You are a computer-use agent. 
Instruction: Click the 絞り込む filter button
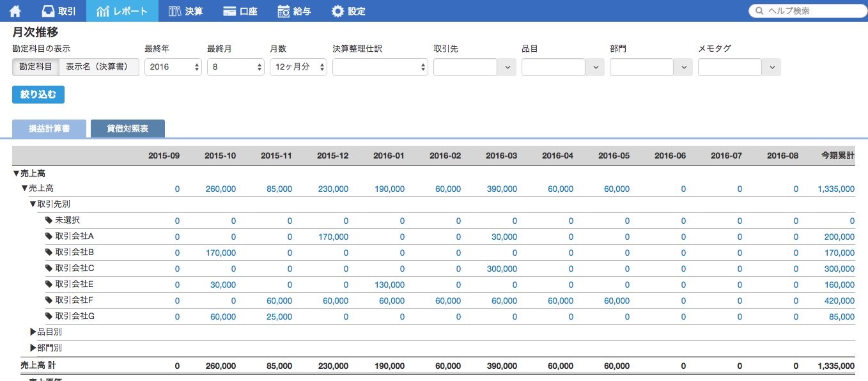pyautogui.click(x=38, y=95)
